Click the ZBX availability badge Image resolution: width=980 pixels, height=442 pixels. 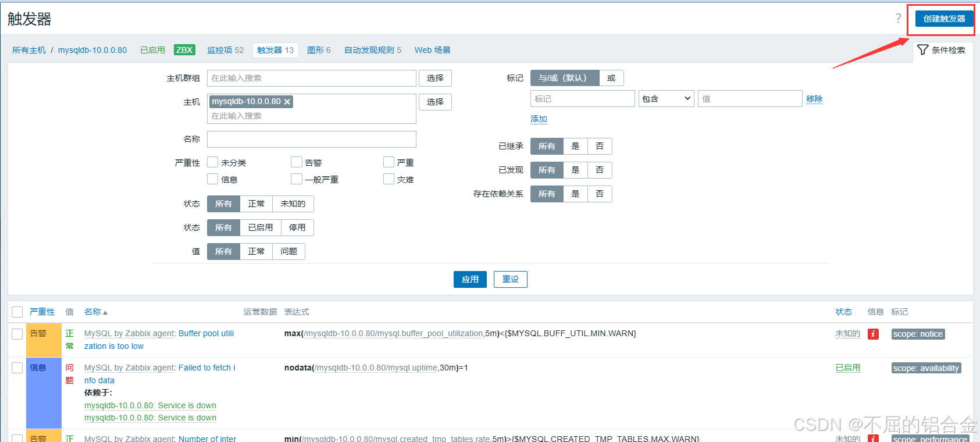click(184, 50)
